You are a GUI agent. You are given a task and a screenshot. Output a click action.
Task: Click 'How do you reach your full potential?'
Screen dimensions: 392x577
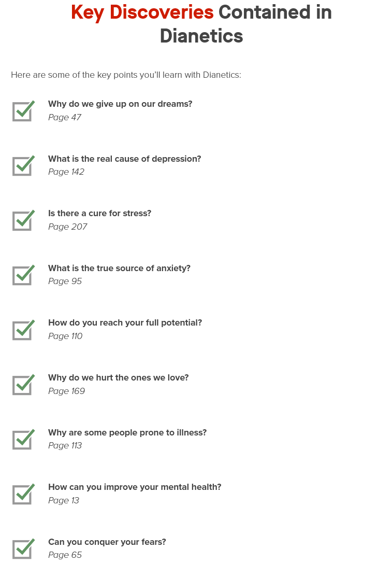[x=125, y=323]
